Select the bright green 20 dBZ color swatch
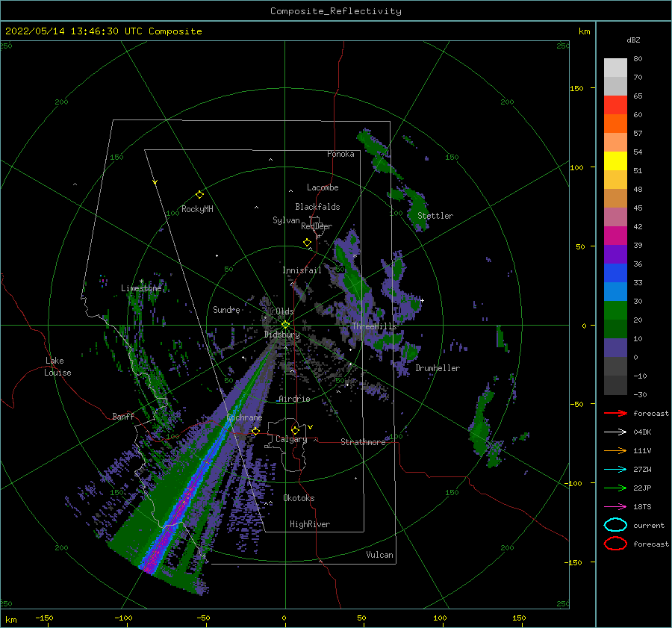 click(x=615, y=311)
